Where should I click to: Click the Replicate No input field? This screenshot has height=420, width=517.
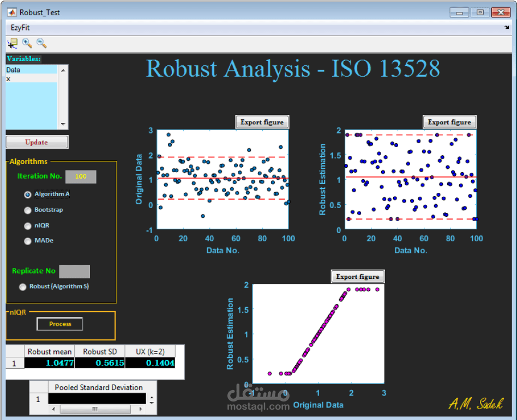coord(75,272)
